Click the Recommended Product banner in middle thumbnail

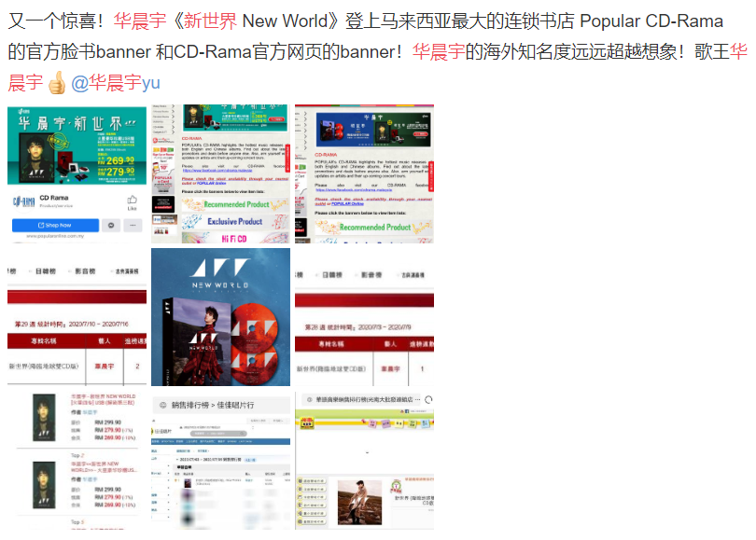(235, 205)
